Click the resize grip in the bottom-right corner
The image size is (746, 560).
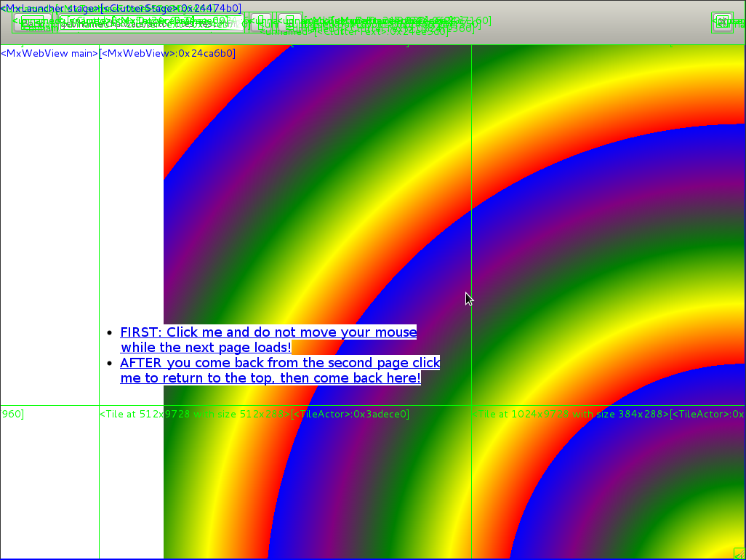(x=739, y=553)
